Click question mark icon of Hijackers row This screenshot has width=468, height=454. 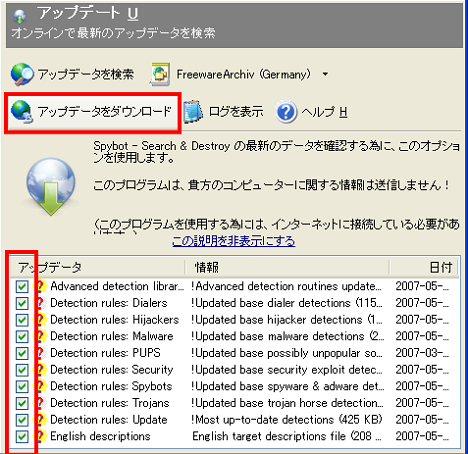tap(40, 320)
